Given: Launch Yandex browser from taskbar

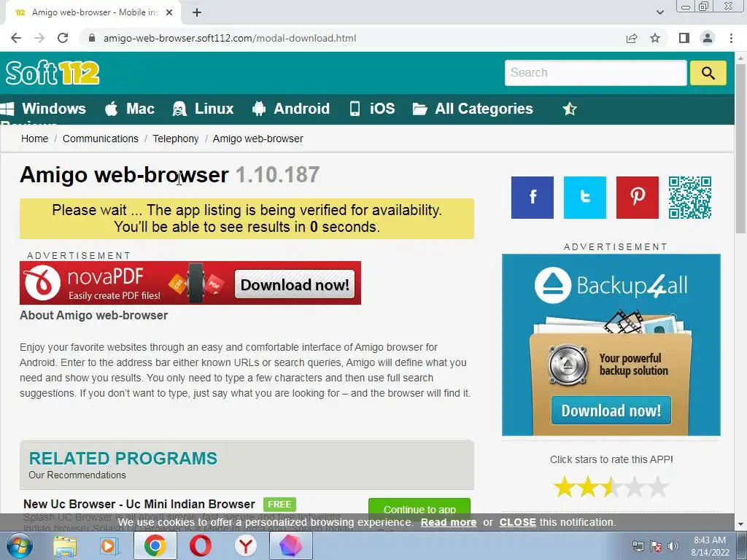Looking at the screenshot, I should tap(246, 545).
